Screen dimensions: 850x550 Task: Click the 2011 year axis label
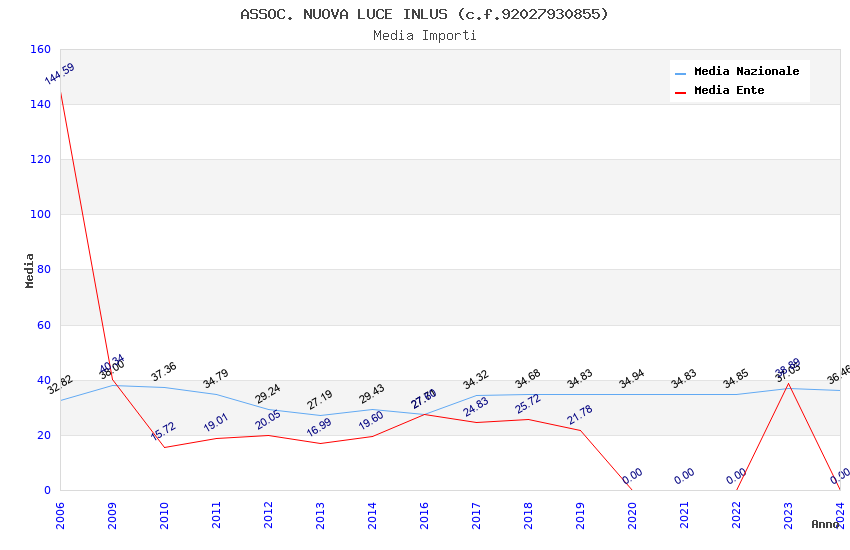click(216, 515)
